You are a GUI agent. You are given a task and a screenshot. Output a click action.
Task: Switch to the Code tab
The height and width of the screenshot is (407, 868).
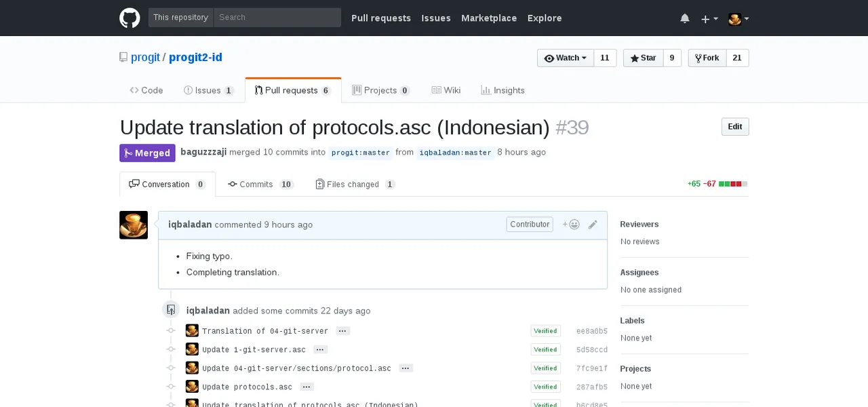pos(146,90)
